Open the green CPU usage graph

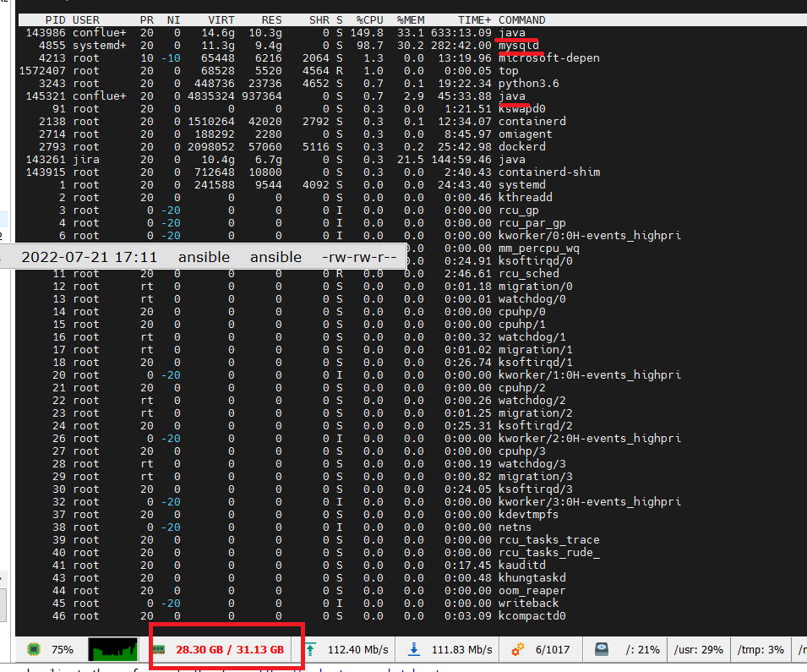[x=112, y=649]
